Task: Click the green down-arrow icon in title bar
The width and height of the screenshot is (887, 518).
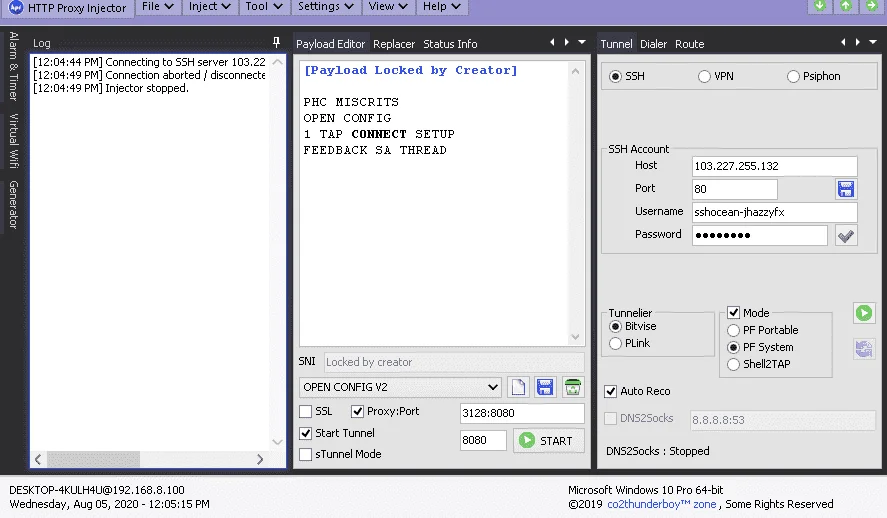Action: 820,6
